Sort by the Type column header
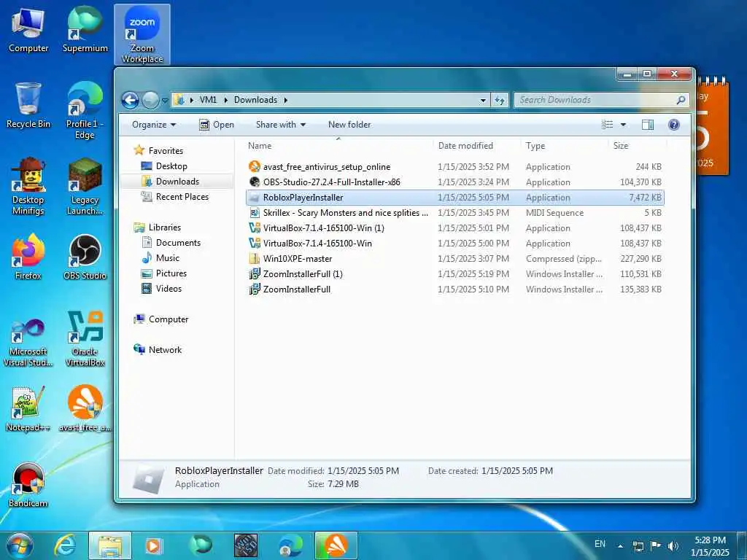747x560 pixels. point(565,146)
